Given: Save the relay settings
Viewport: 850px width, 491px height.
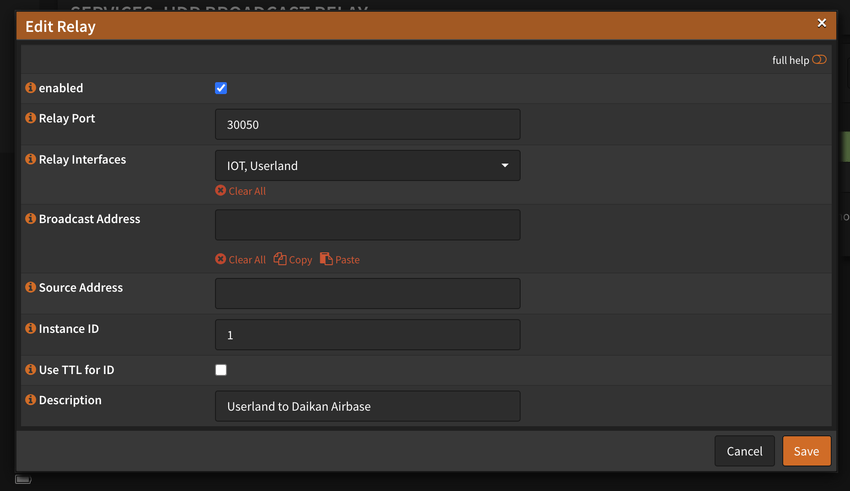Looking at the screenshot, I should [x=806, y=451].
